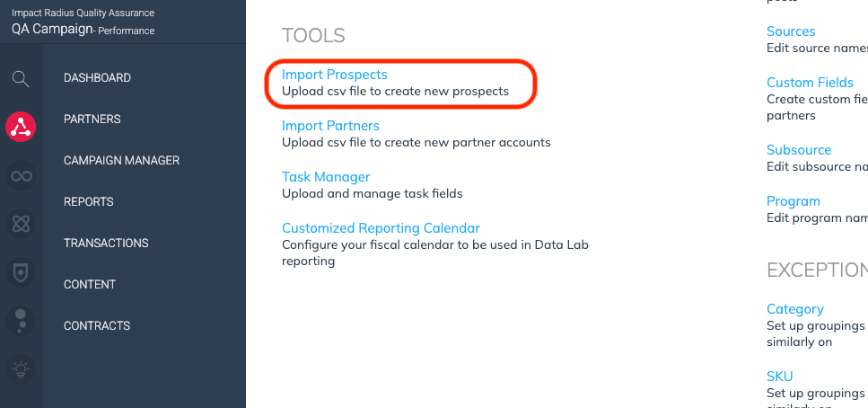The height and width of the screenshot is (408, 868).
Task: Click Customized Reporting Calendar link
Action: (x=381, y=228)
